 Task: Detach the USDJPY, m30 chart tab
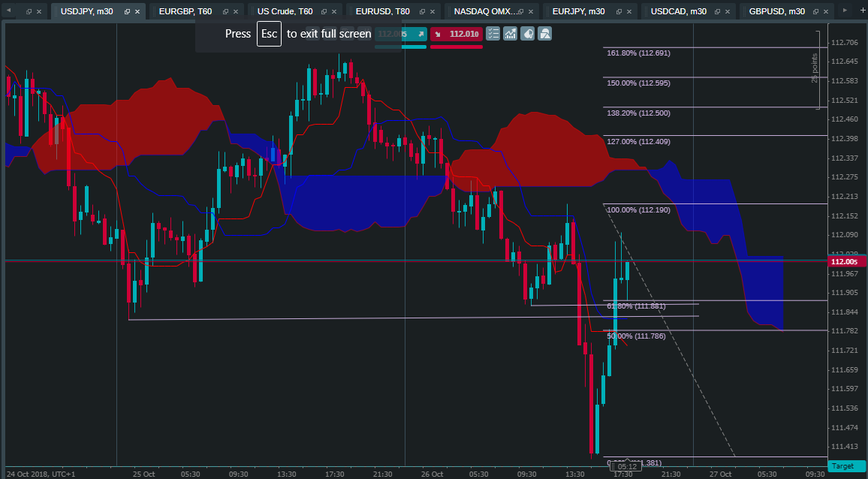point(128,11)
